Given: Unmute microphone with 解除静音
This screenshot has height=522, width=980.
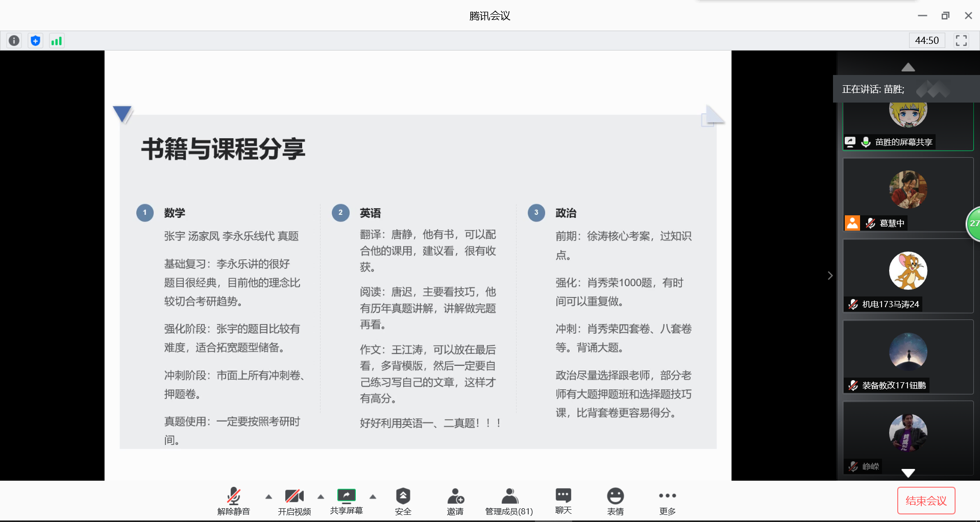Looking at the screenshot, I should click(233, 501).
